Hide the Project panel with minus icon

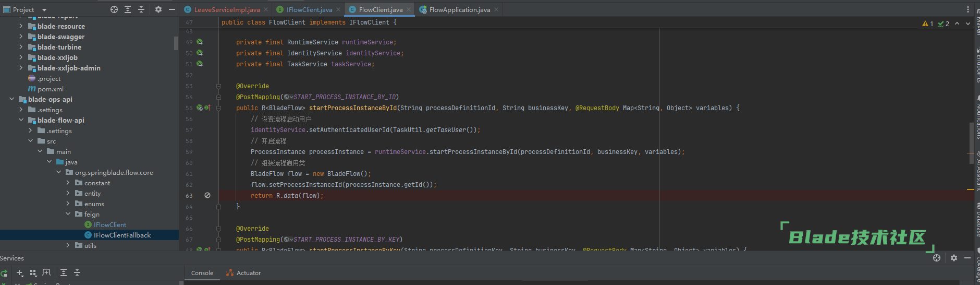pyautogui.click(x=172, y=9)
